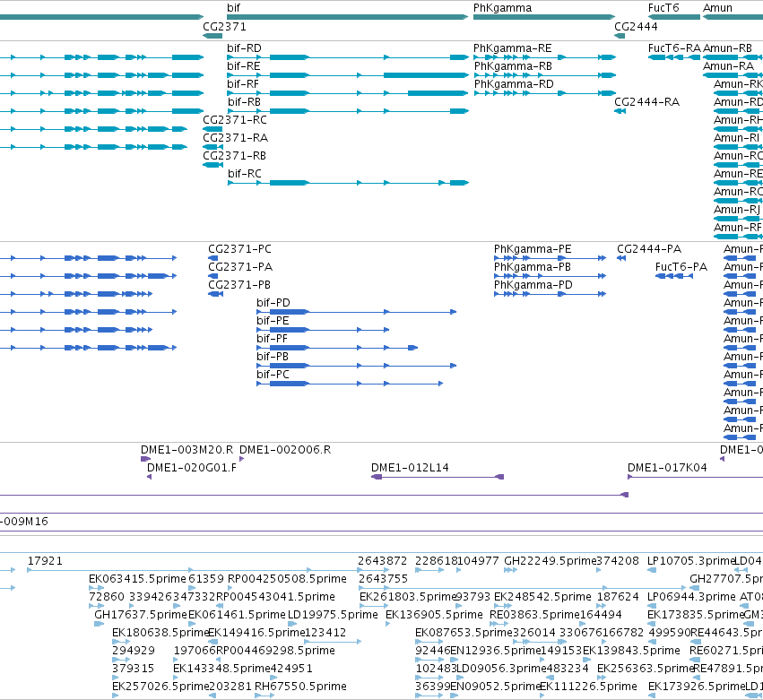Click the bif-RF transcript label
The image size is (763, 700).
[x=243, y=84]
